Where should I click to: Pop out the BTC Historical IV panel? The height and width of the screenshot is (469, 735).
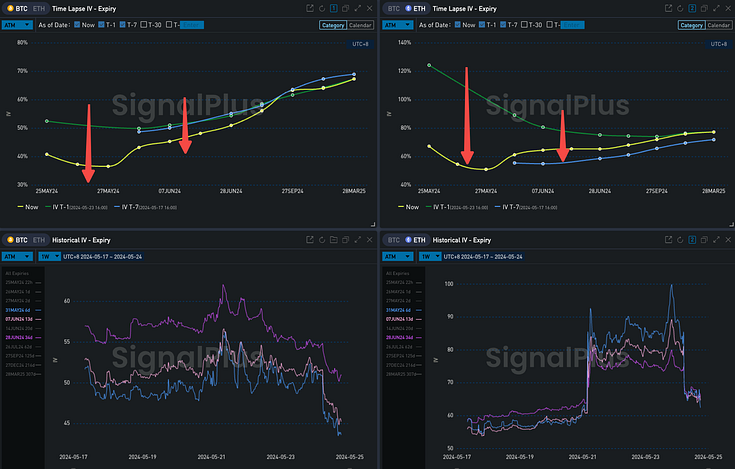(310, 240)
